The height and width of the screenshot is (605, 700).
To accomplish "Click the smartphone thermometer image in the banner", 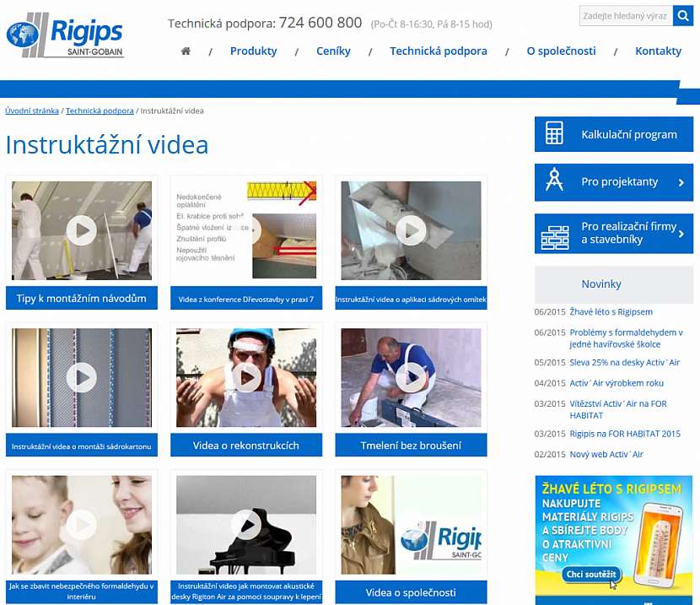I will 658,543.
